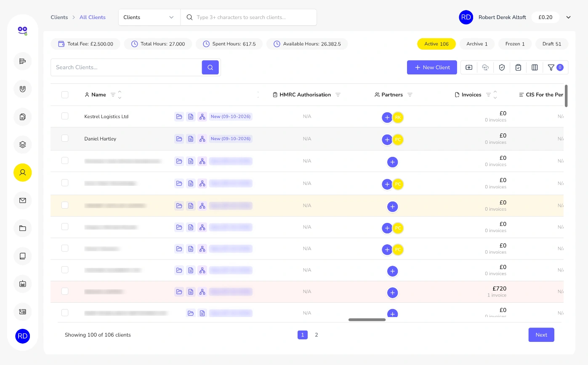Click the vertical table scrollbar

click(x=566, y=96)
